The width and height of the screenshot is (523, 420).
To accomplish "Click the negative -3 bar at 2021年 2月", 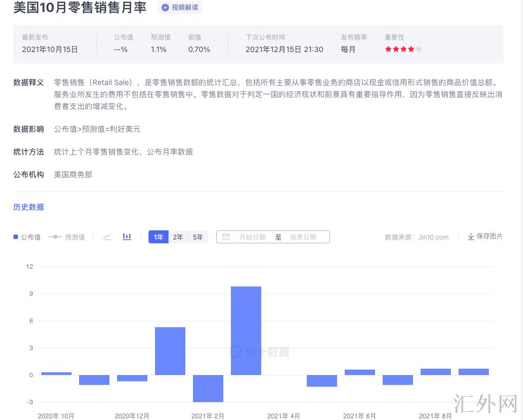I will coord(208,388).
